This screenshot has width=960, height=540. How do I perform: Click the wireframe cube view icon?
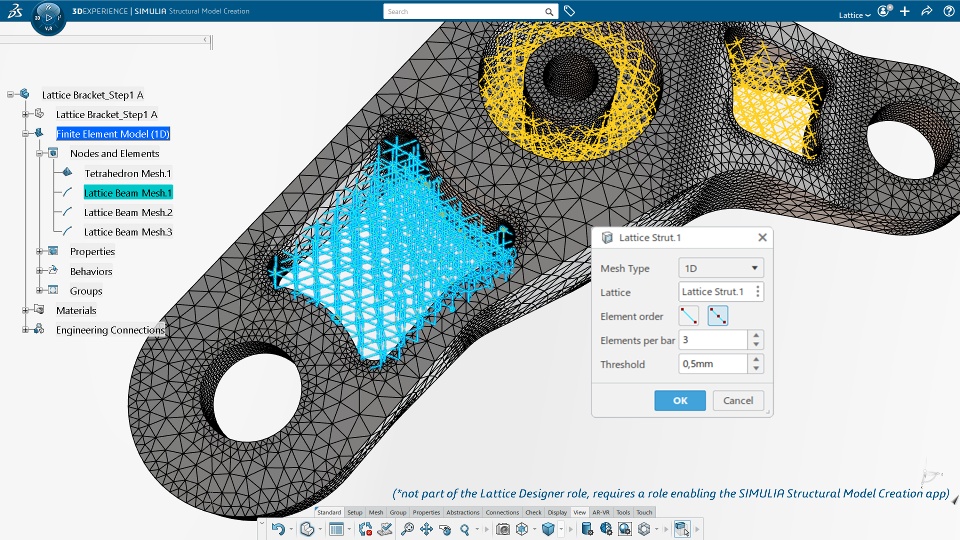tap(522, 529)
